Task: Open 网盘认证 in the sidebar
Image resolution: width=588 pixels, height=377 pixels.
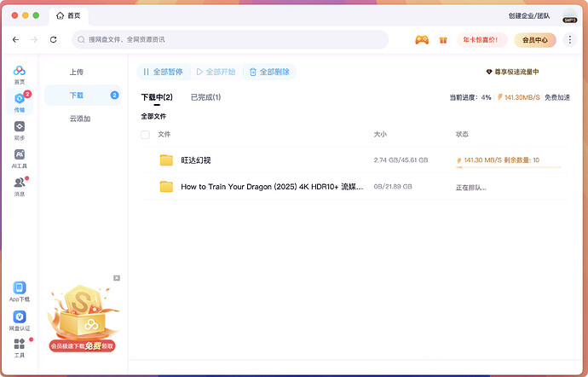Action: (19, 321)
